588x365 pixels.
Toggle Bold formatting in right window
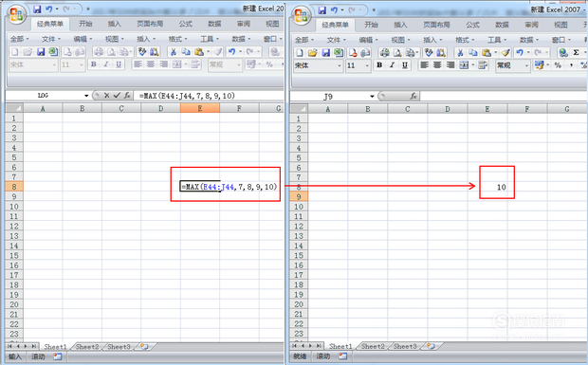[x=379, y=65]
